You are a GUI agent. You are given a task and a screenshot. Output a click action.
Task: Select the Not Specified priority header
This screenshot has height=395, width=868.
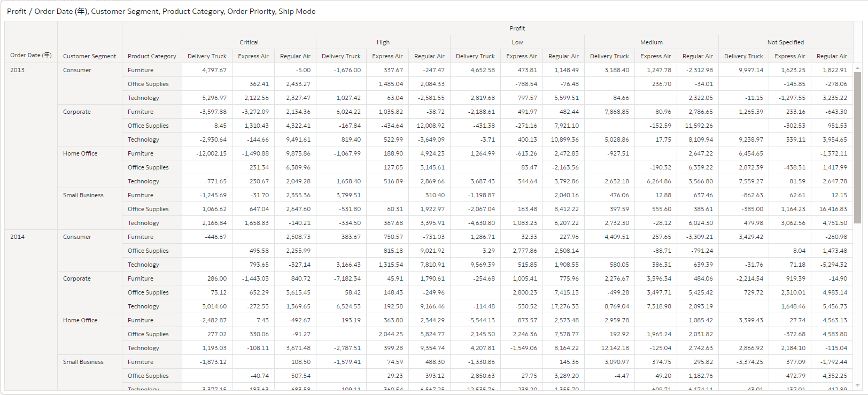786,42
